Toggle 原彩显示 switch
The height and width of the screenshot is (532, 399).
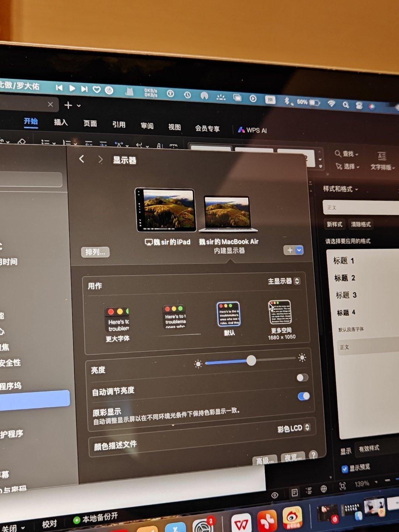[304, 396]
